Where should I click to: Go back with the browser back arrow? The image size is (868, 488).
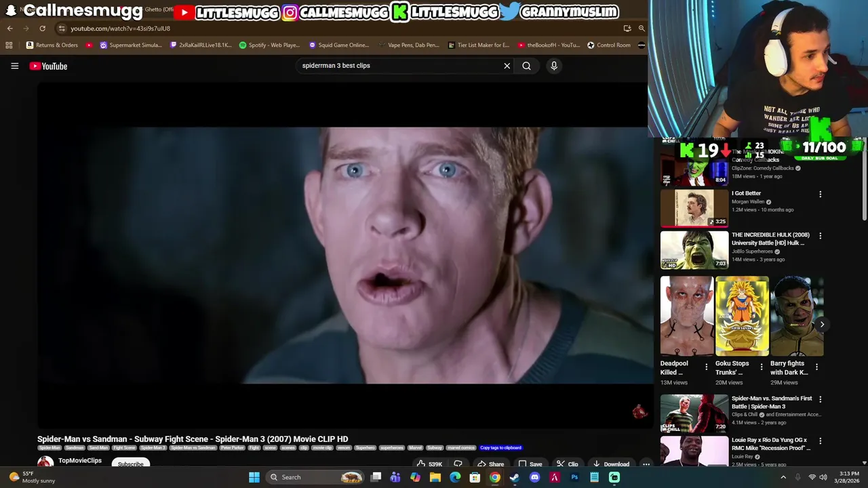point(9,28)
